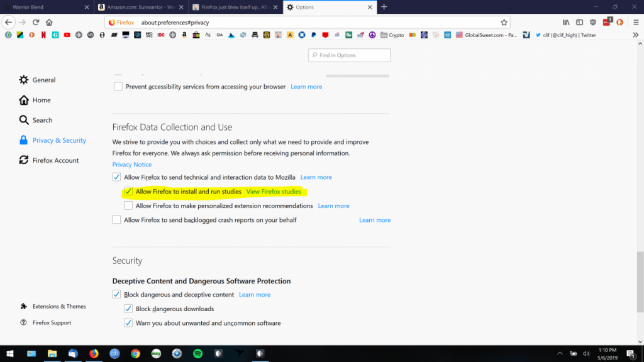Screen dimensions: 644x362
Task: Open Extensions & Themes
Action: [x=53, y=306]
